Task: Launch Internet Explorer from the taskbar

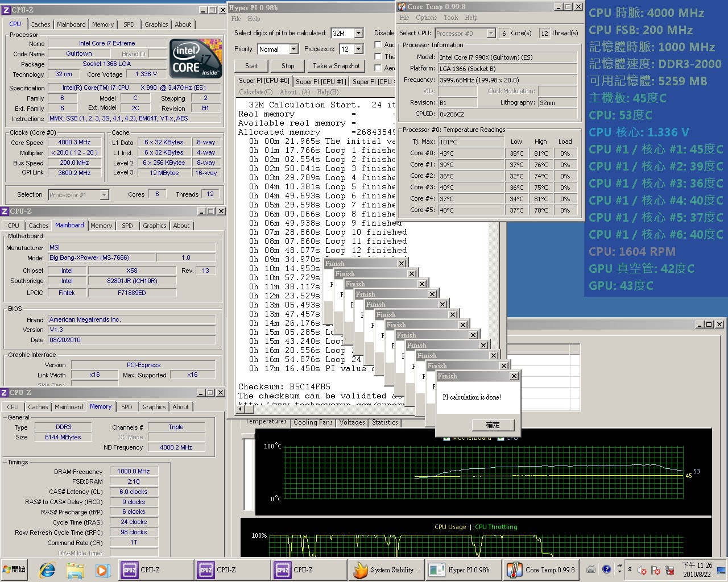Action: (47, 569)
